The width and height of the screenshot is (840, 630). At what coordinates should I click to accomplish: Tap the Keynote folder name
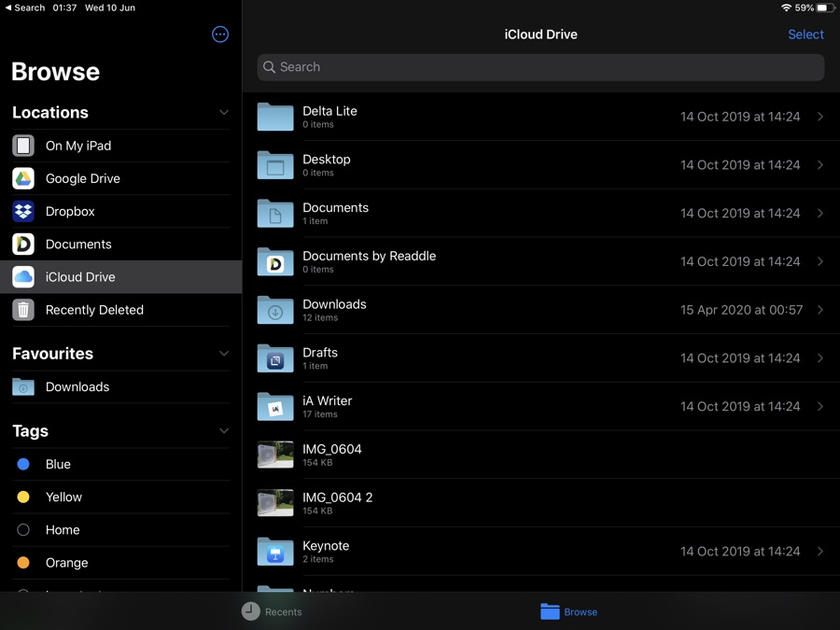click(326, 546)
